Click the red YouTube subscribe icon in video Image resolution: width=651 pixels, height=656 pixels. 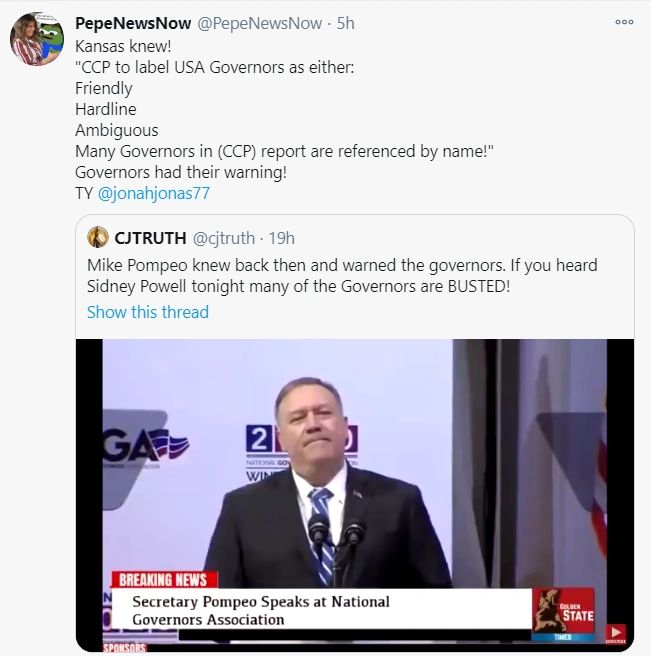(616, 632)
